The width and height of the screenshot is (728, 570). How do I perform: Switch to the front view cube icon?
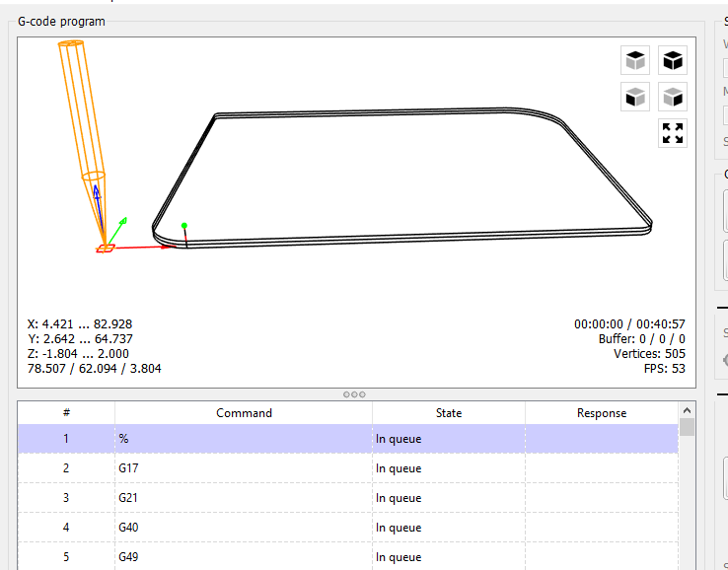pos(635,97)
